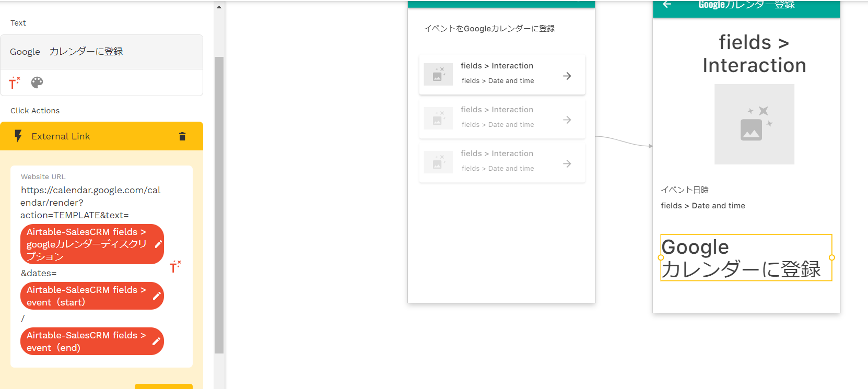Click the &dates= text in the URL field

[x=39, y=273]
